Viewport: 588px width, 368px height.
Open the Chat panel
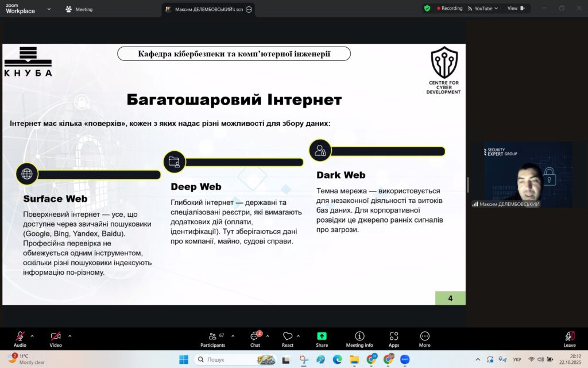click(x=255, y=339)
